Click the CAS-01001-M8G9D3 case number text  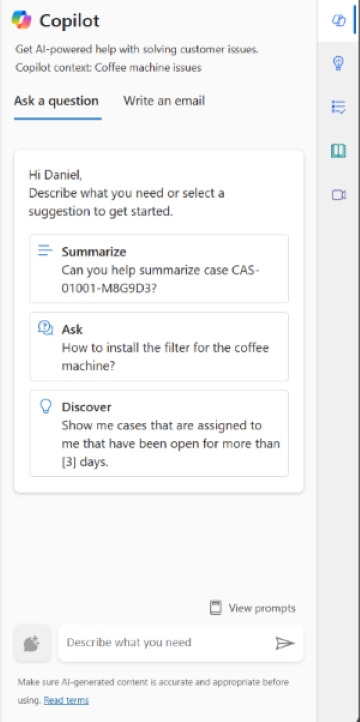click(161, 279)
